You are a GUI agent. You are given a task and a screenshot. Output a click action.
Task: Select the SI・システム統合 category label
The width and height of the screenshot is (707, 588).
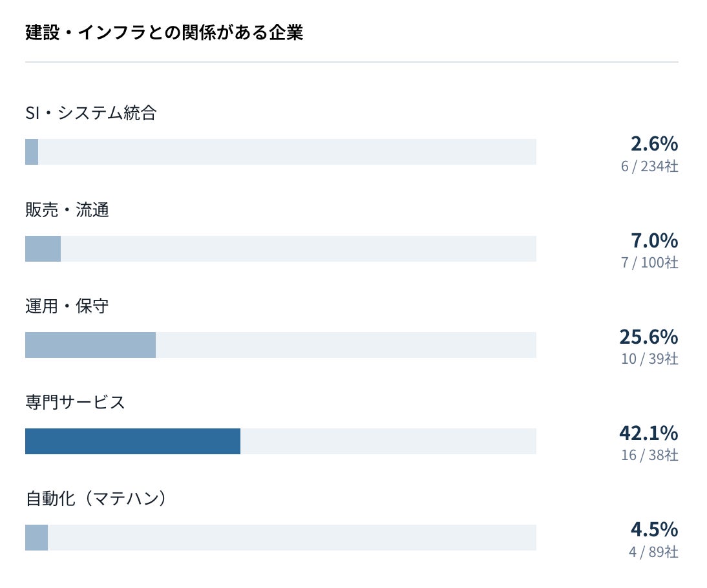(91, 112)
